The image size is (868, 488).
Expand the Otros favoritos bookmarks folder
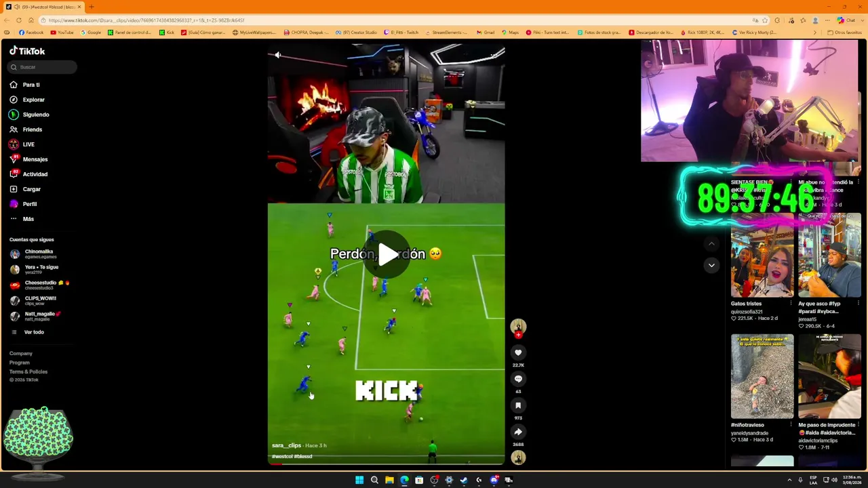[844, 33]
